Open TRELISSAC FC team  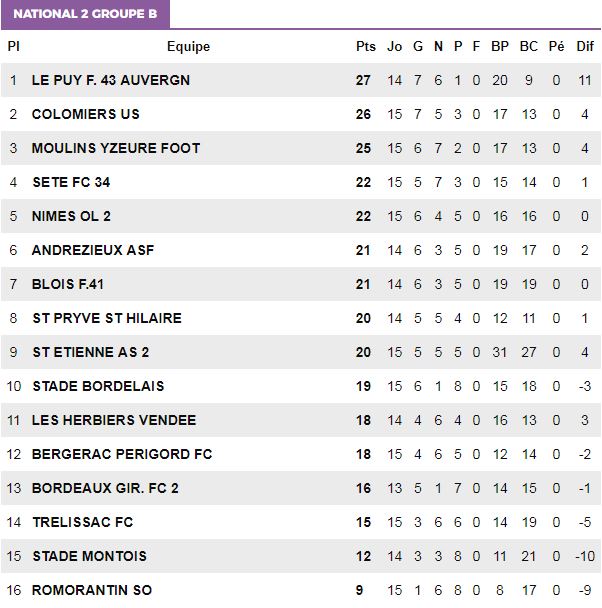[83, 522]
